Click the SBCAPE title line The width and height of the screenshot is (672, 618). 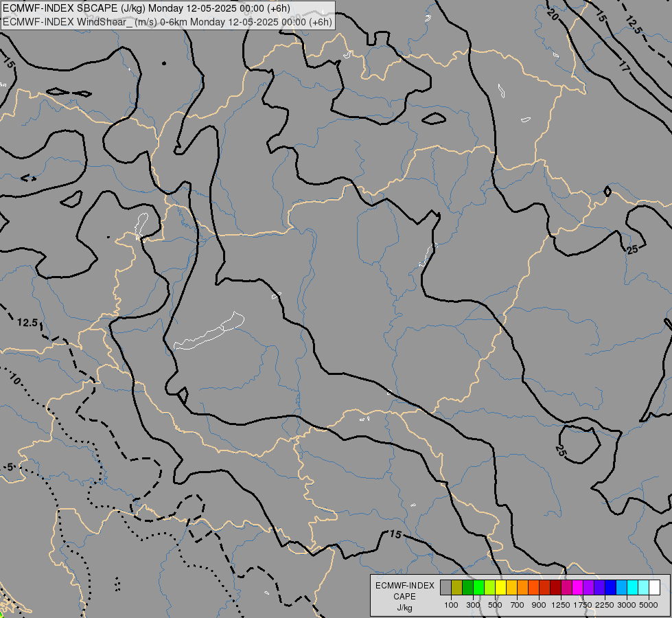pos(146,8)
